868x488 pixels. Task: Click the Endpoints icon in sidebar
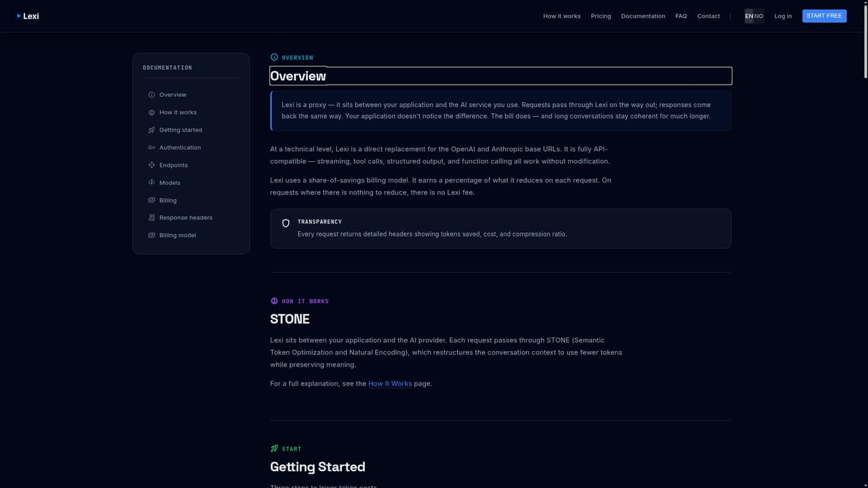click(152, 165)
